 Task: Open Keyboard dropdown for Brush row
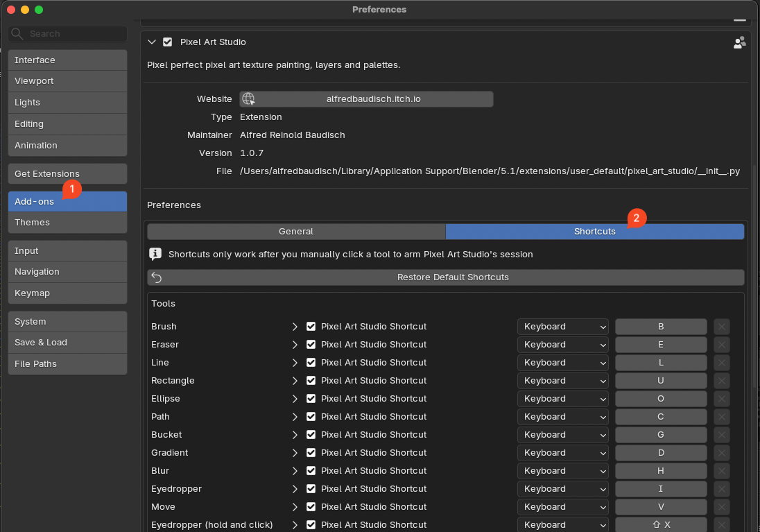(563, 327)
